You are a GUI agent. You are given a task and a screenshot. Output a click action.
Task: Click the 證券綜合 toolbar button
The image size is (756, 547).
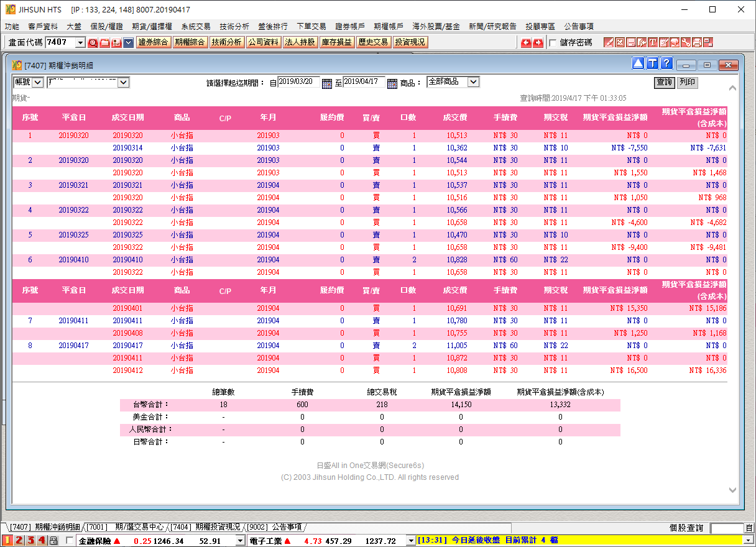[x=153, y=42]
